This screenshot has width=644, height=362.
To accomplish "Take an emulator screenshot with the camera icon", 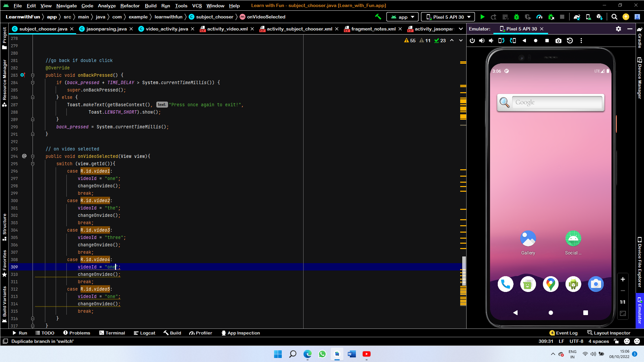I will 558,41.
